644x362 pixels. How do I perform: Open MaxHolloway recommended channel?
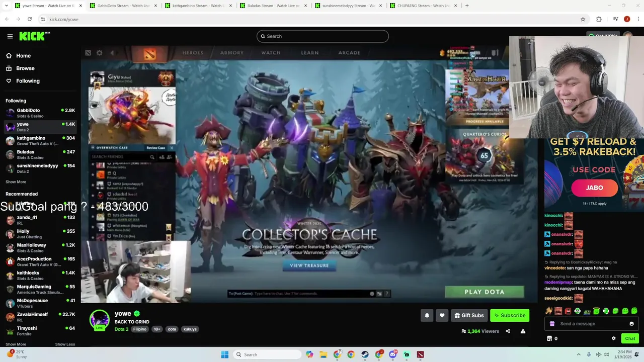[x=40, y=247]
